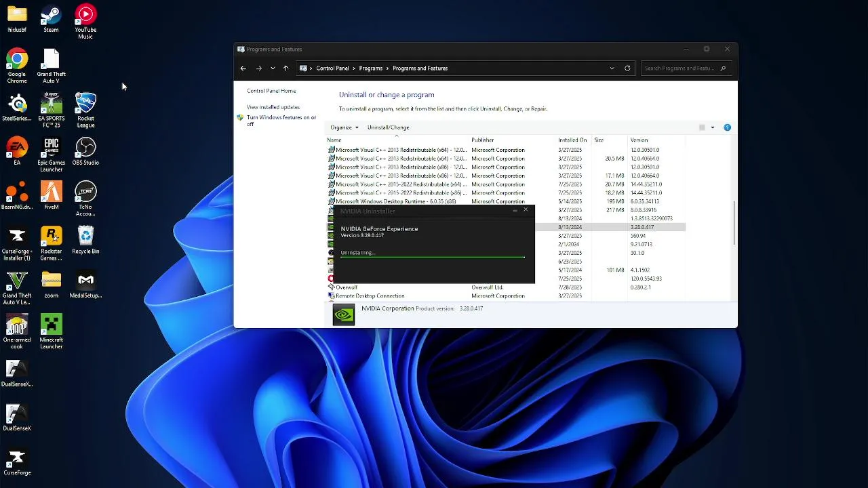The height and width of the screenshot is (488, 868).
Task: Click the Search Programs and Features field
Action: (x=686, y=68)
